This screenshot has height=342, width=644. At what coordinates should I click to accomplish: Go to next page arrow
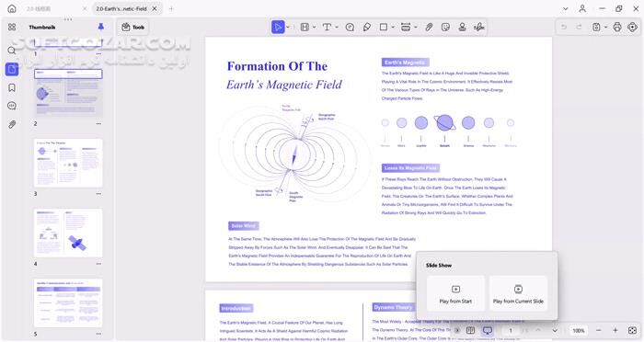(555, 330)
